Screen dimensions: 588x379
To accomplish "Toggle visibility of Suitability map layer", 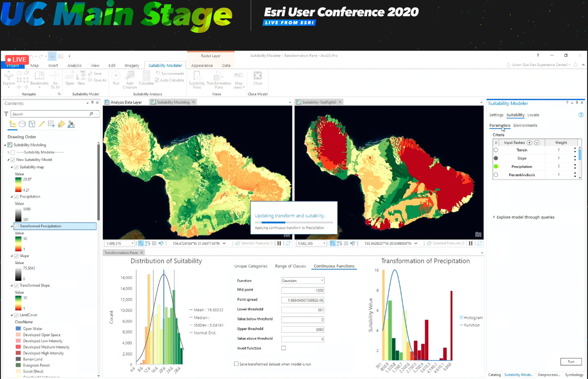I will click(16, 167).
